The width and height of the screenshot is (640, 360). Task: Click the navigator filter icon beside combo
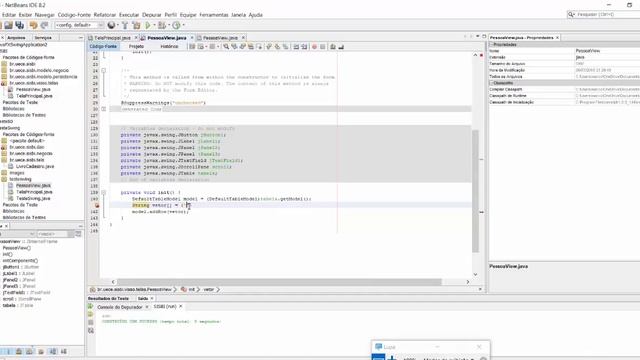tap(78, 234)
